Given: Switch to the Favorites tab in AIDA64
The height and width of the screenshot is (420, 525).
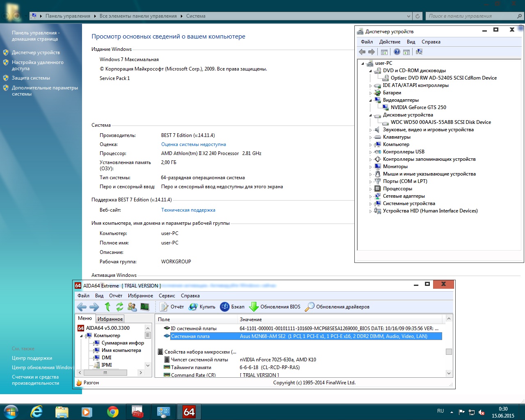Looking at the screenshot, I should 110,319.
